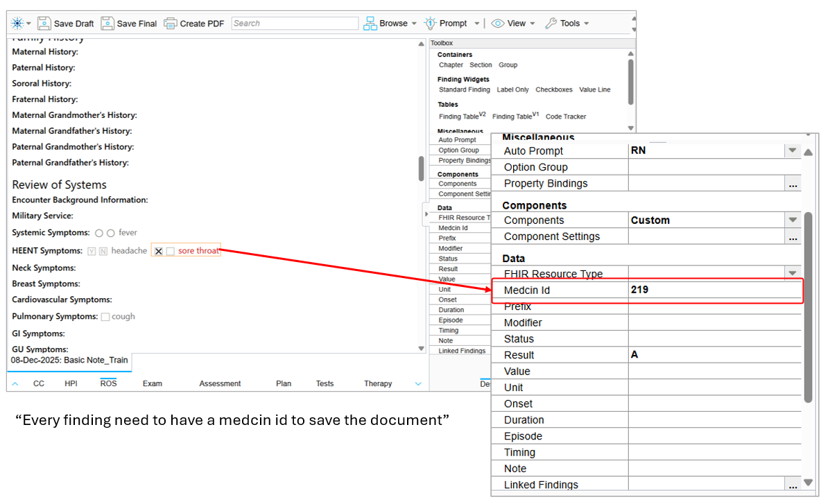Click the Save Draft disk icon

point(44,24)
